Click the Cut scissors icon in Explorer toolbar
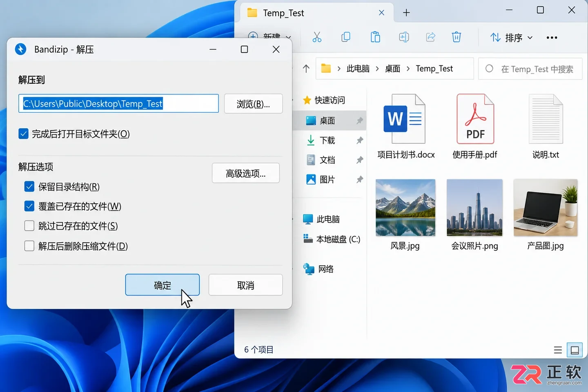588x392 pixels. [317, 37]
